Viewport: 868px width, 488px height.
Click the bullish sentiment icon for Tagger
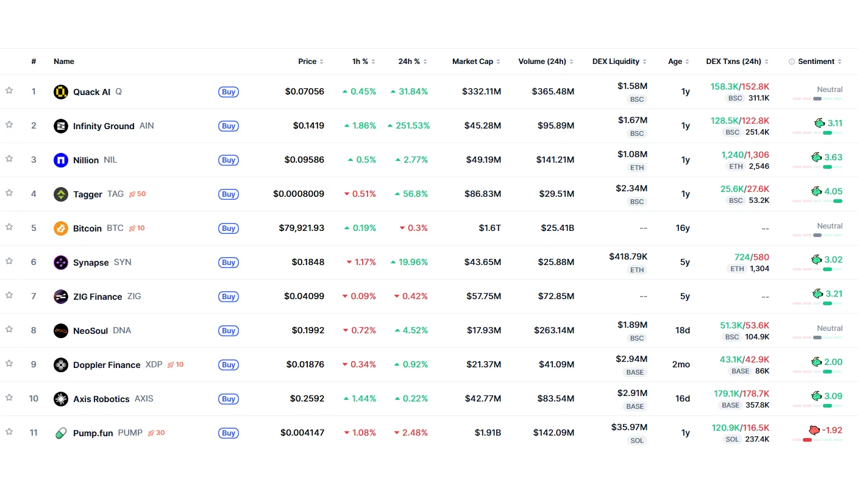click(817, 191)
